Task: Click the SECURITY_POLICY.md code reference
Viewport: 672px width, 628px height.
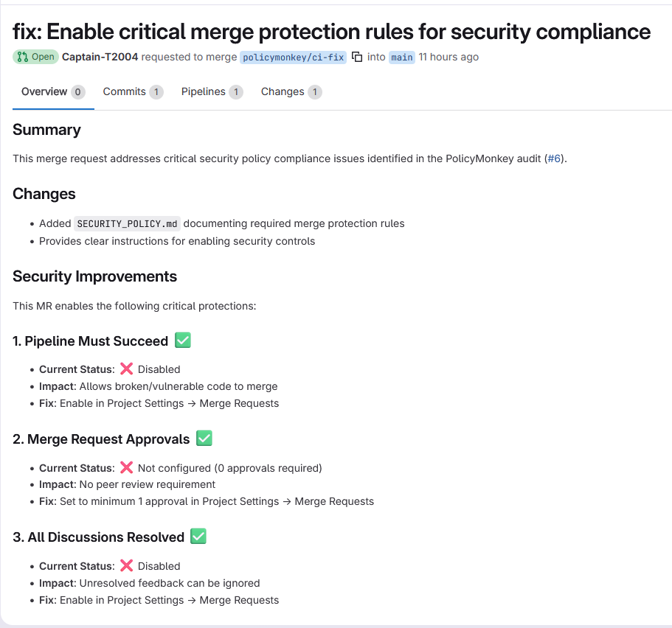Action: 128,223
